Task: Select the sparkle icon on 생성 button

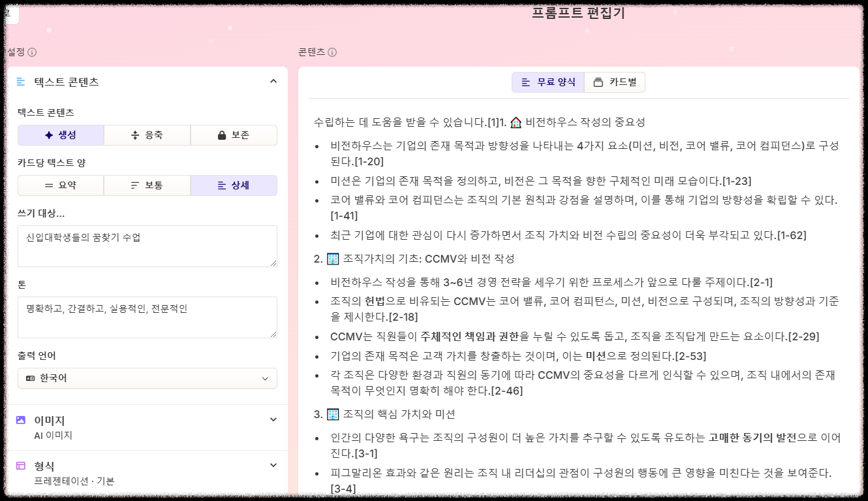Action: pos(48,135)
